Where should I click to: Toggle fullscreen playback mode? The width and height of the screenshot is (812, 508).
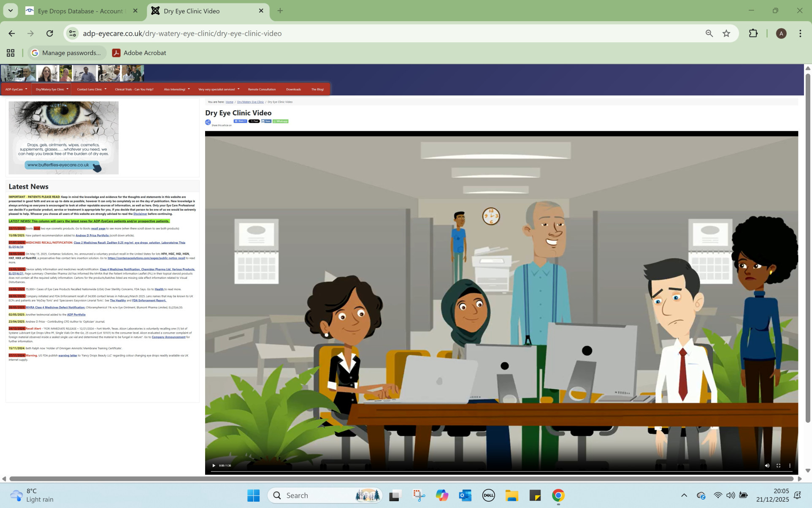click(x=778, y=465)
